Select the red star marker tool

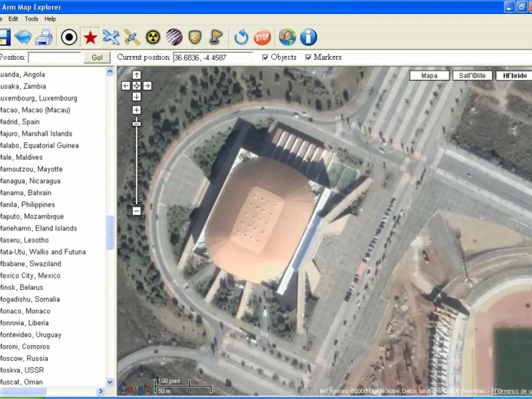coord(90,37)
